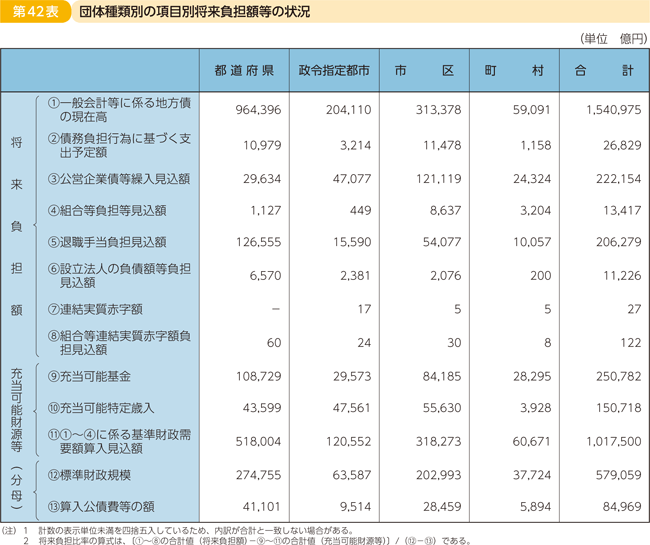The image size is (650, 545).
Task: Click the value 11,478
Action: pos(442,145)
